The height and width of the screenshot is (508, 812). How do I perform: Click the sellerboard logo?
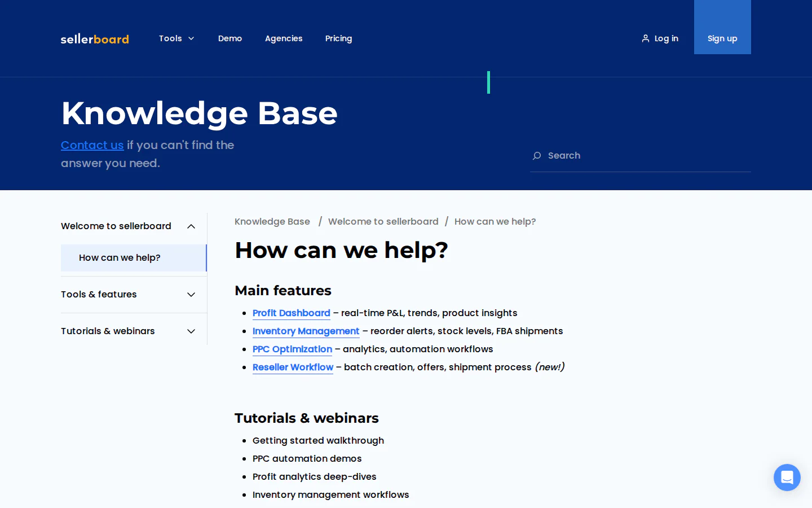(x=95, y=39)
